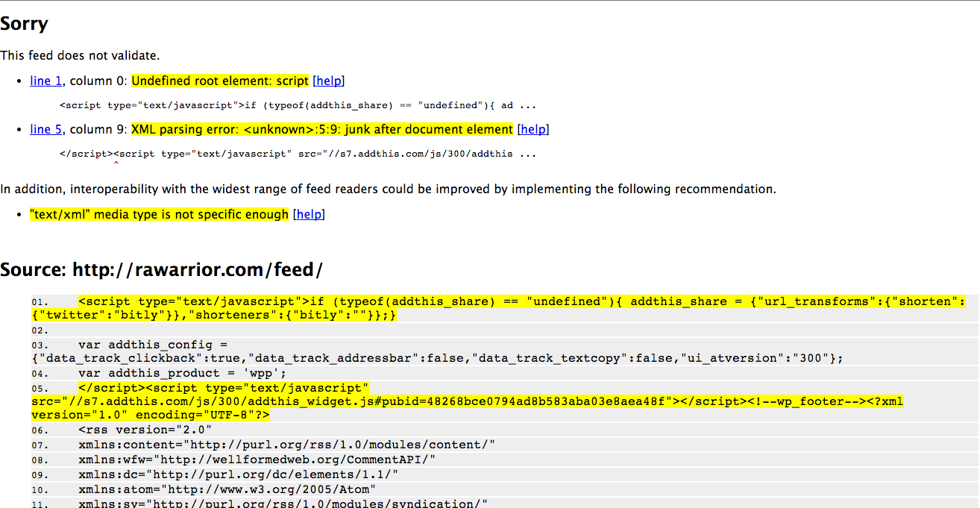Click highlighted 'XML parsing error' message
The height and width of the screenshot is (508, 980).
point(322,129)
